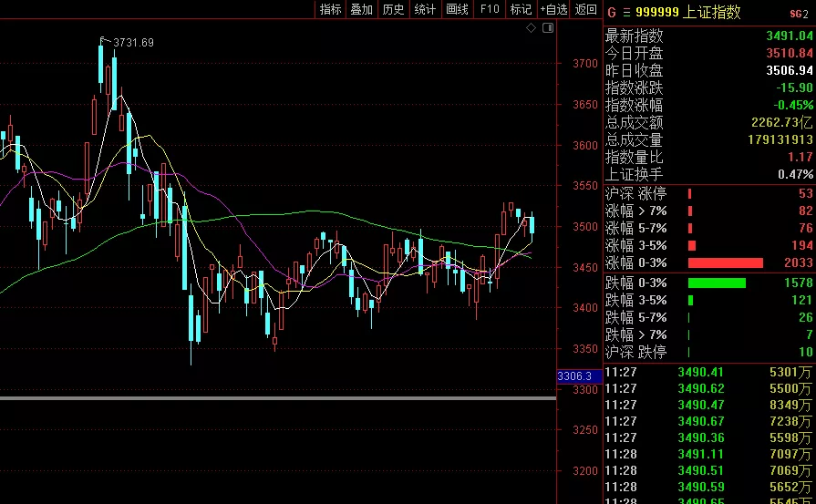Click the 3731.69 high price marker
This screenshot has height=504, width=816.
(134, 43)
